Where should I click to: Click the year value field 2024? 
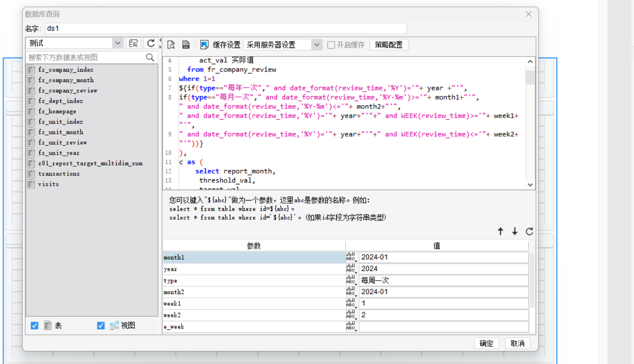[444, 269]
